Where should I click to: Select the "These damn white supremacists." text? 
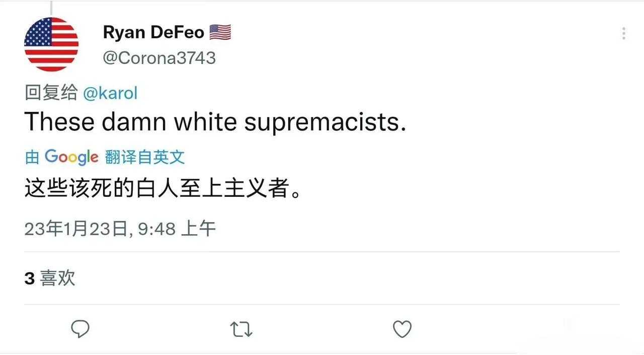coord(215,122)
